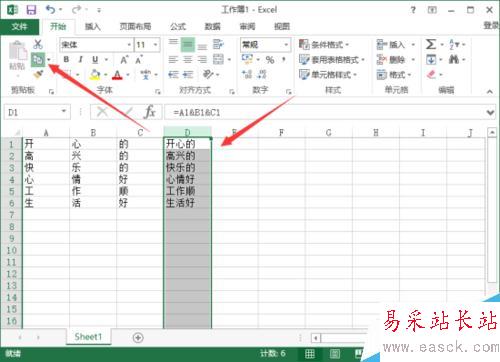500x362 pixels.
Task: Click the Sort and Filter icon
Action: (x=454, y=44)
